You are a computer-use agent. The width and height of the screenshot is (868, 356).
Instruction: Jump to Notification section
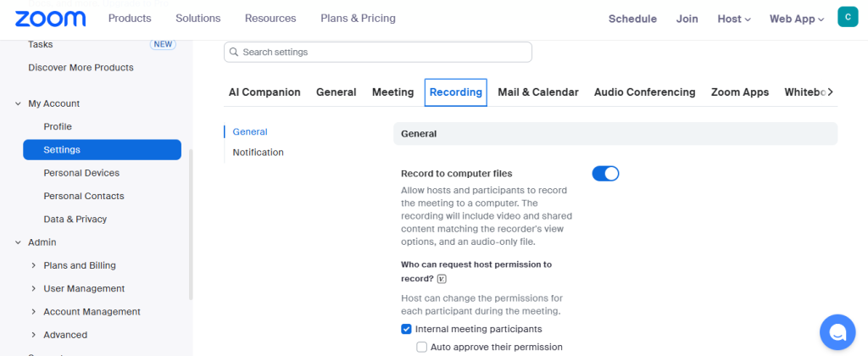[x=258, y=153]
